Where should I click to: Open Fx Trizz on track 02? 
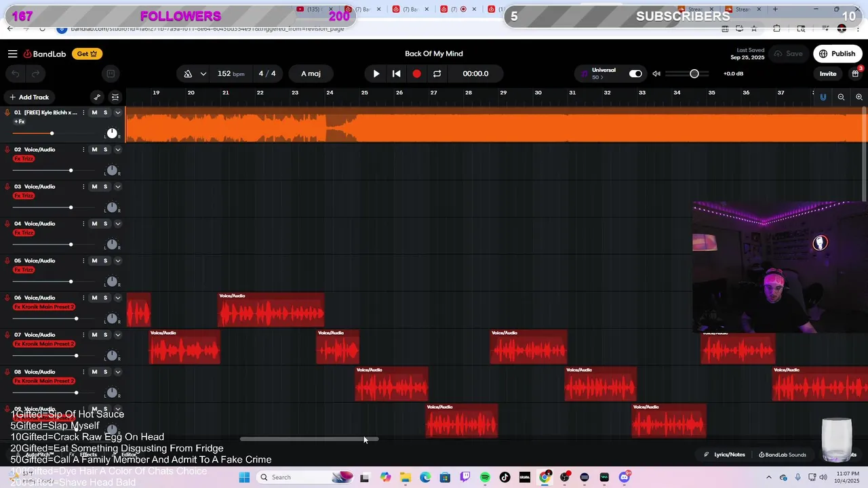pos(24,159)
